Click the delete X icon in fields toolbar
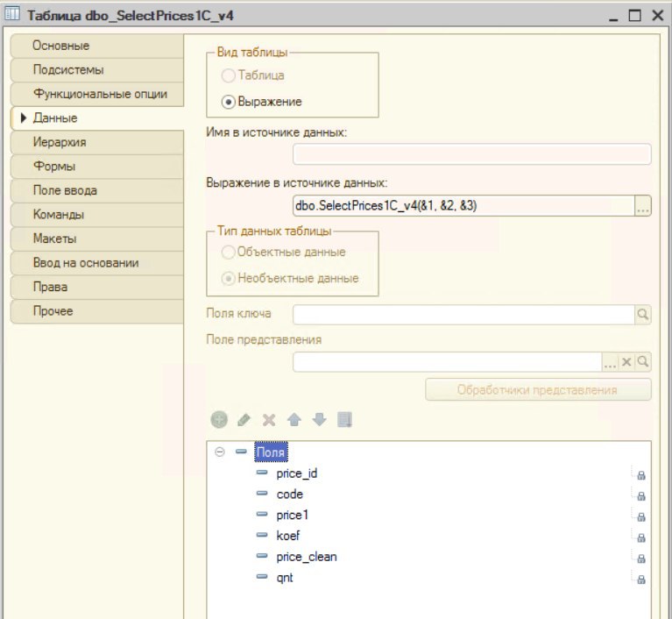This screenshot has width=672, height=619. (x=269, y=420)
